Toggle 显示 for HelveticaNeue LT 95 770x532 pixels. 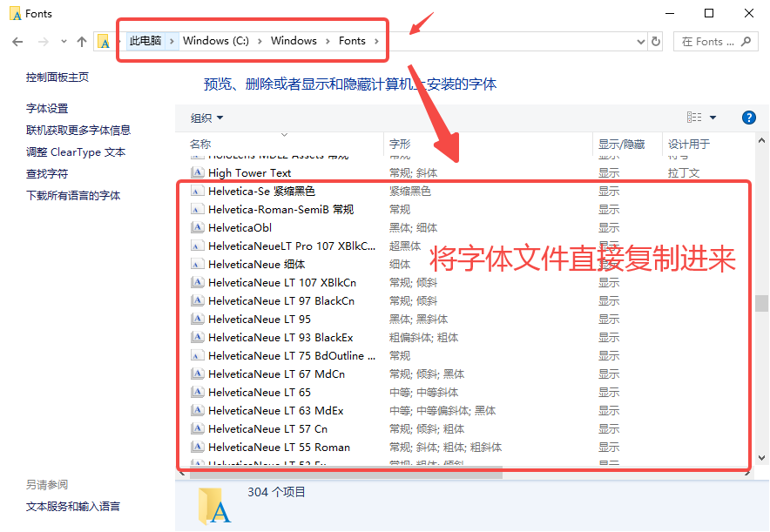coord(608,319)
